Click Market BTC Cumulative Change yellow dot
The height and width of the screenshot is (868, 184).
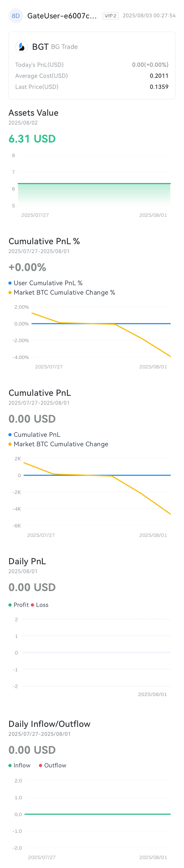pos(10,444)
